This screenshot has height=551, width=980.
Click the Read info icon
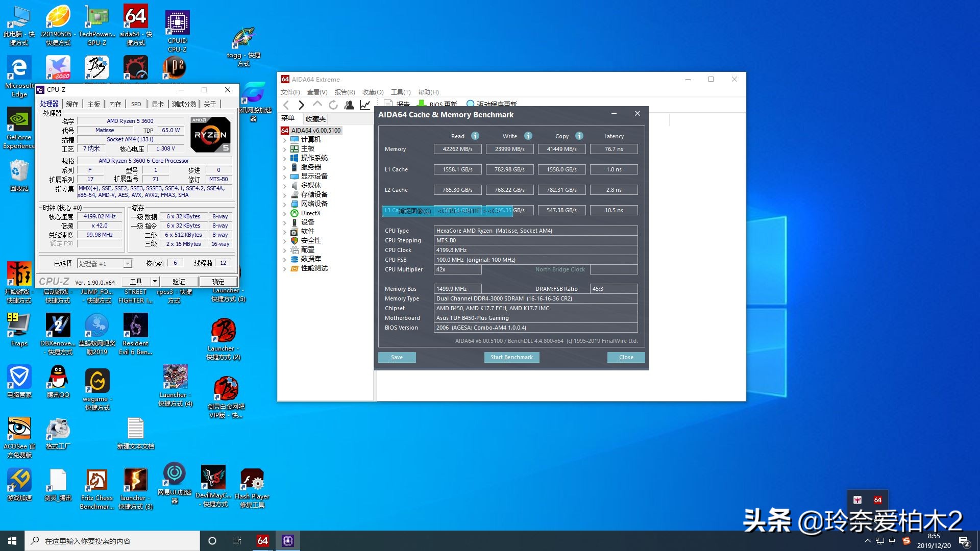point(475,136)
